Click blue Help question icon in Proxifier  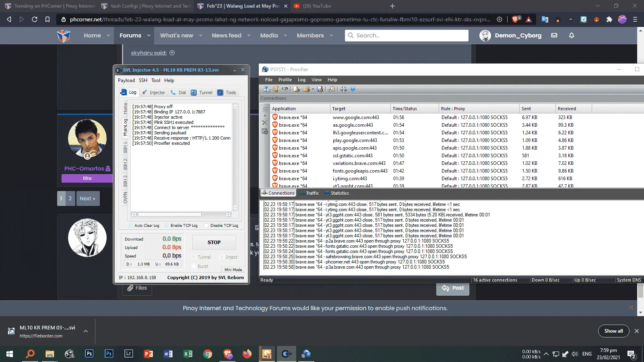coord(353,89)
